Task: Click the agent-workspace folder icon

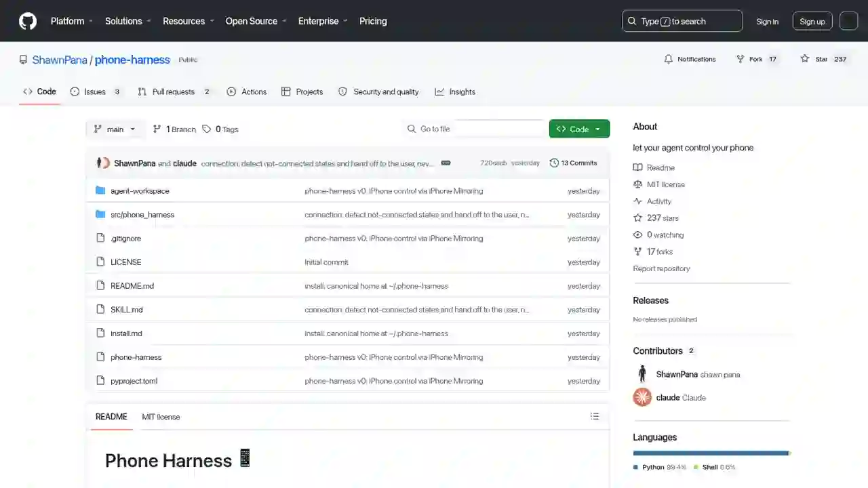Action: pos(100,190)
